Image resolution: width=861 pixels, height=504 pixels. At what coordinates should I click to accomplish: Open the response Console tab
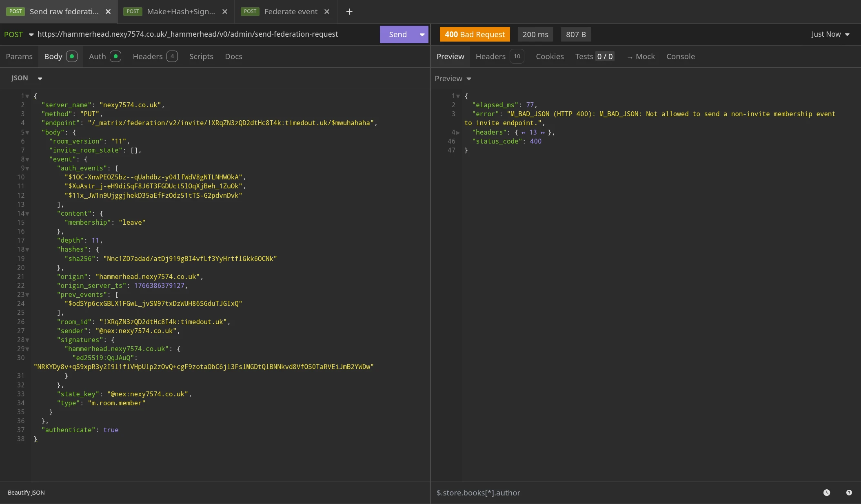(x=680, y=56)
